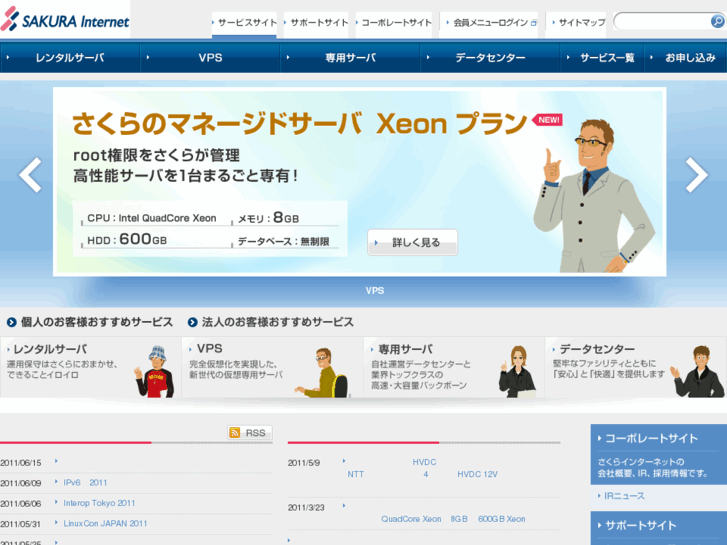The image size is (727, 545).
Task: Open the コーポレートサイト sidebar heading
Action: 651,438
